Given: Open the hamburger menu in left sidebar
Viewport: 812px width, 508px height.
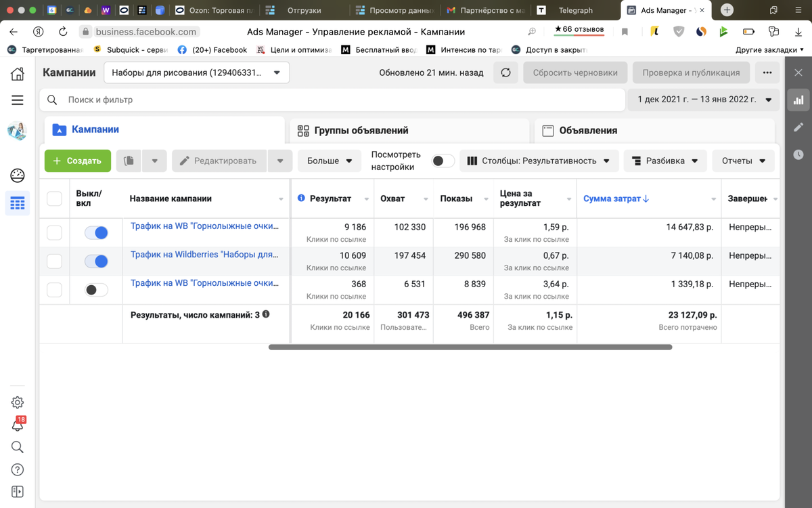Looking at the screenshot, I should point(17,100).
